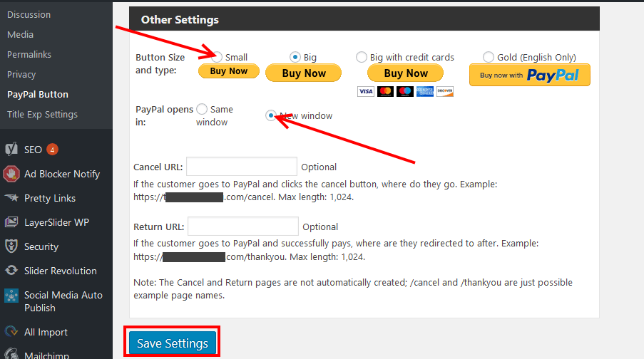
Task: Click the 'Return URL:' label
Action: tap(159, 227)
